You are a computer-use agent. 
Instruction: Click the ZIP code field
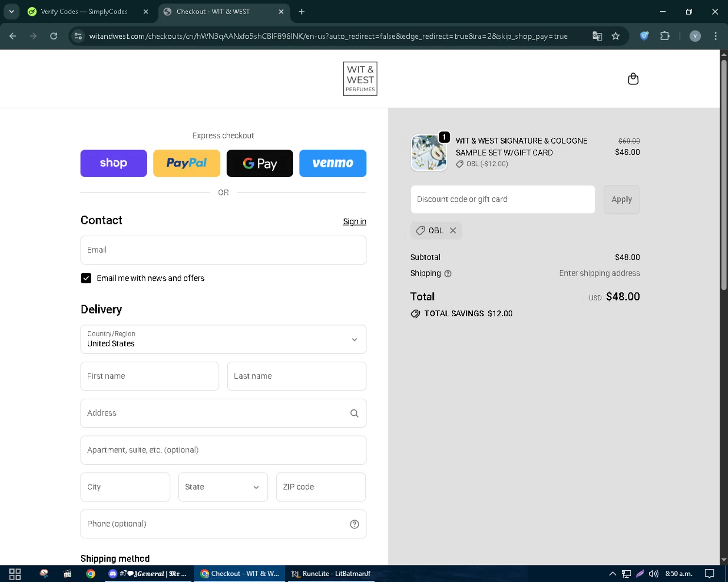321,487
